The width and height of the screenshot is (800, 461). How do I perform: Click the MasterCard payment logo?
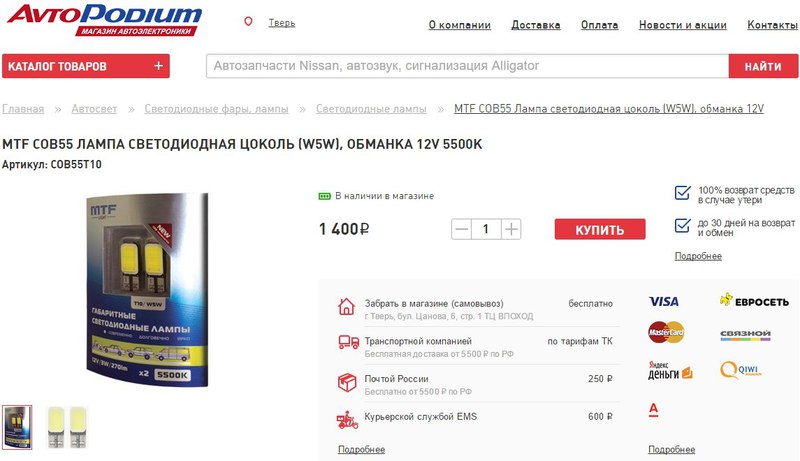pos(666,332)
